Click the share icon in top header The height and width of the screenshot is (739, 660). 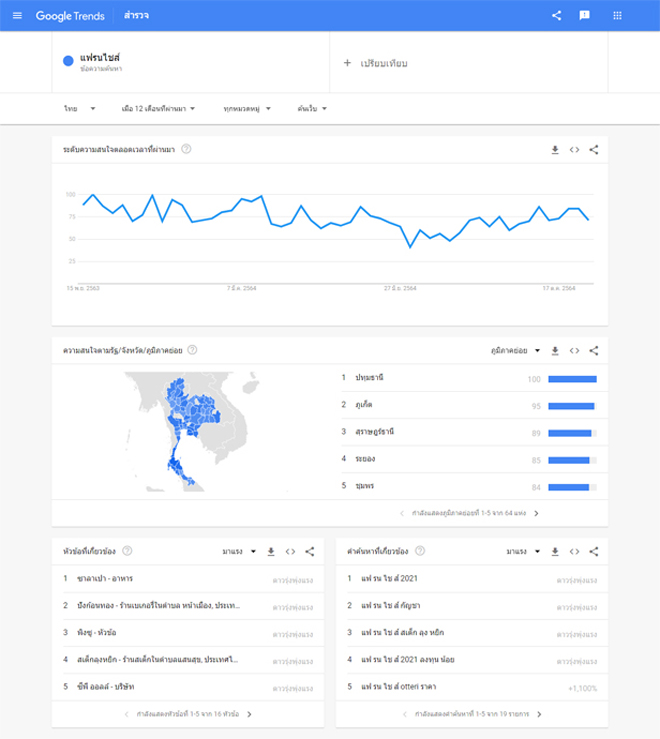(x=557, y=16)
